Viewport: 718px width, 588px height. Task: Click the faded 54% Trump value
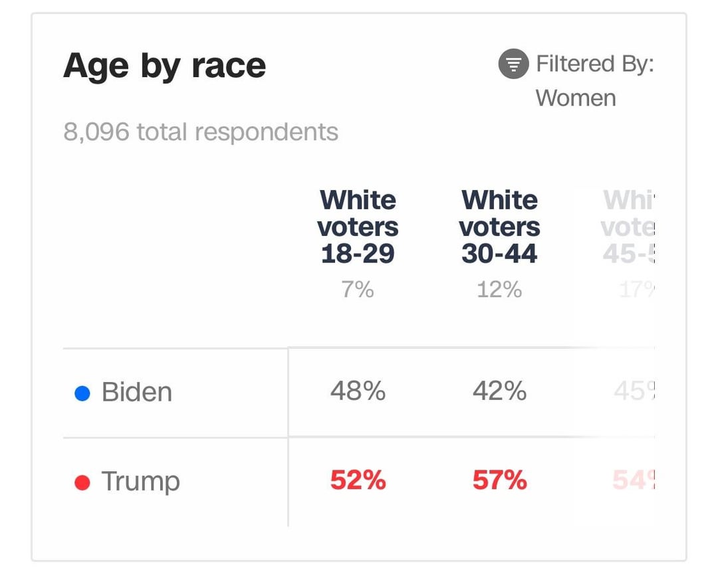click(634, 480)
